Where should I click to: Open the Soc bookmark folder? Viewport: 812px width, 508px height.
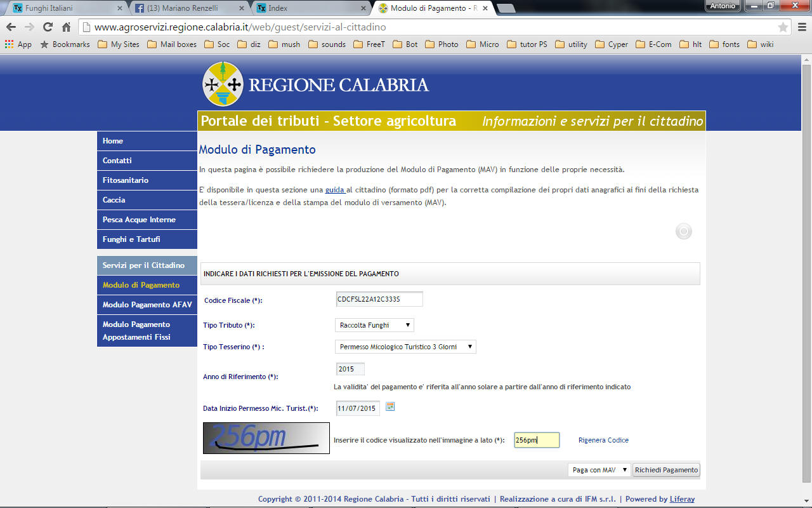coord(218,44)
